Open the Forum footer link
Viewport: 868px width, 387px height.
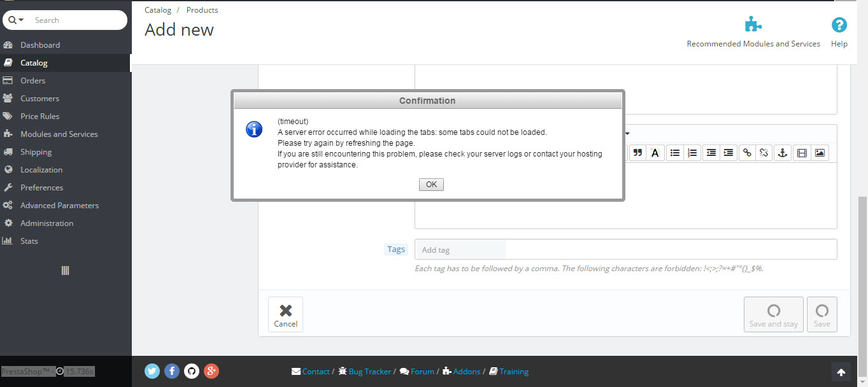417,372
